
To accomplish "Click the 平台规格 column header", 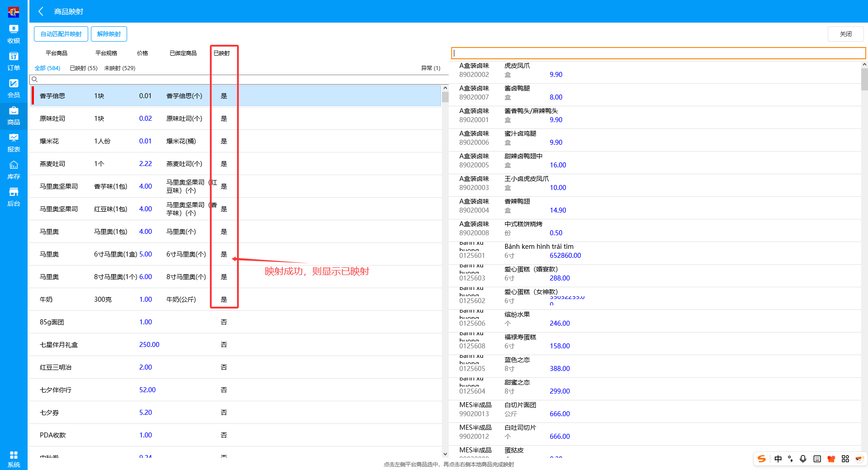I will coord(106,53).
